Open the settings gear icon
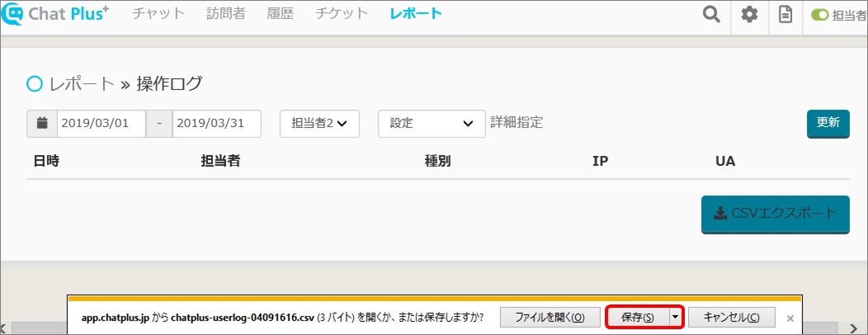 click(749, 15)
